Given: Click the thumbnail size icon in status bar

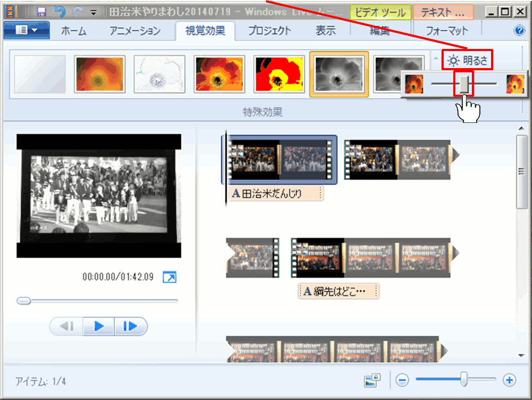Looking at the screenshot, I should click(x=372, y=380).
